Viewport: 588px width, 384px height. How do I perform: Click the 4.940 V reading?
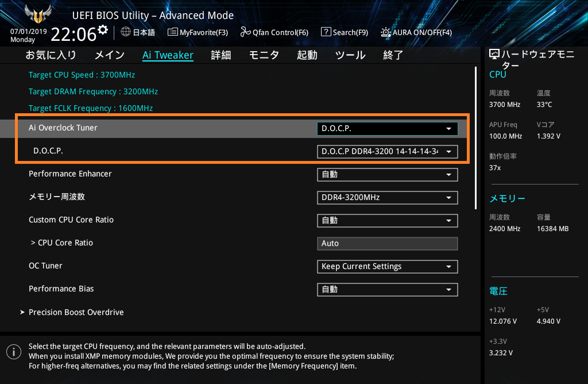(x=548, y=321)
